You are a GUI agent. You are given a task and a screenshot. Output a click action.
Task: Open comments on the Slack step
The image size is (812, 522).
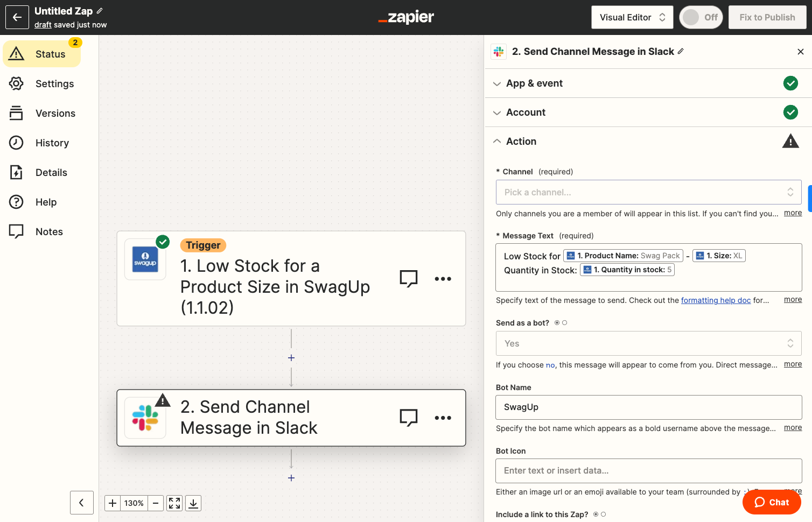coord(409,418)
